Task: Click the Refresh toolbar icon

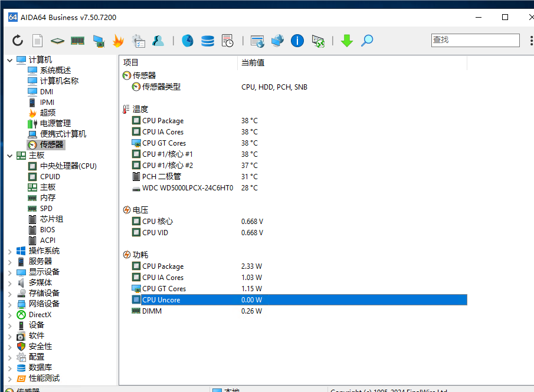Action: (18, 41)
